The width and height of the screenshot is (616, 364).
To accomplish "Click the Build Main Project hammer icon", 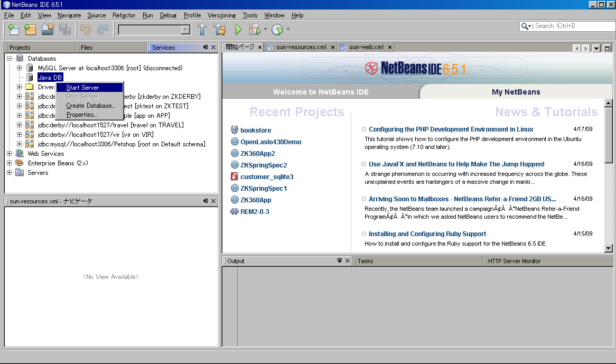I will (202, 30).
